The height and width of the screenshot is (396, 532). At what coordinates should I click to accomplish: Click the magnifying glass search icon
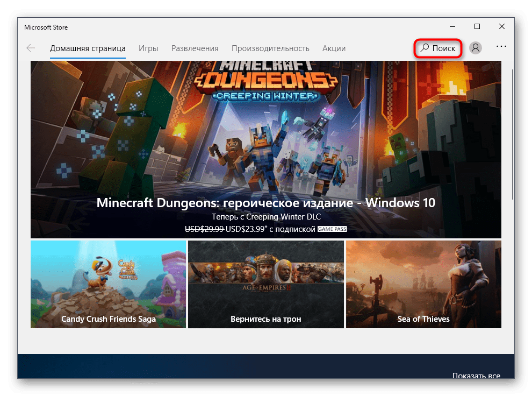coord(425,48)
